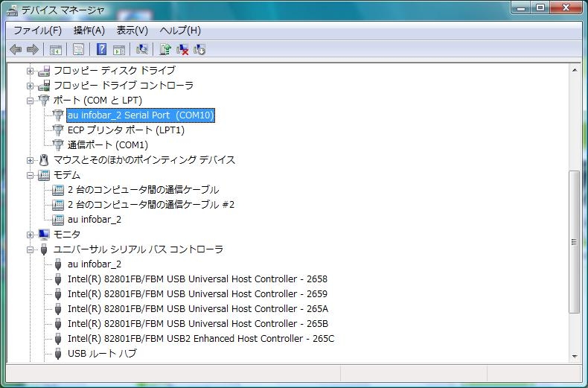The width and height of the screenshot is (588, 388).
Task: Open the 表示(V) menu
Action: [132, 31]
